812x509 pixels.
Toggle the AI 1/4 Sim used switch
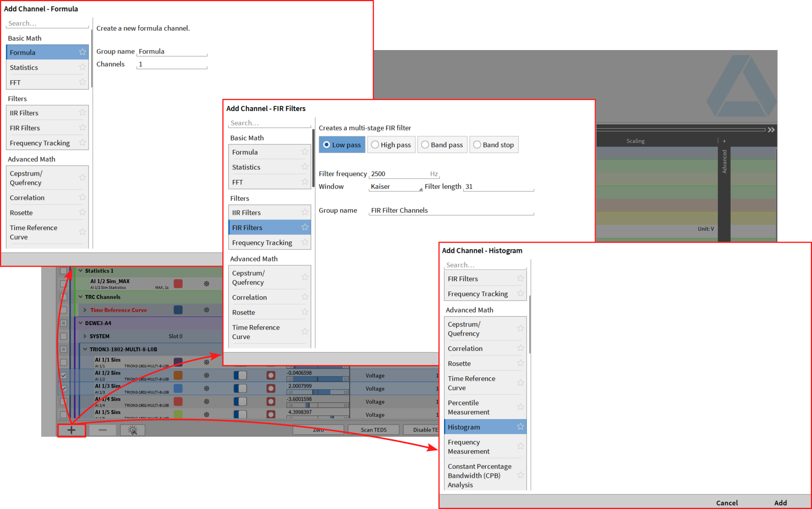pos(240,402)
